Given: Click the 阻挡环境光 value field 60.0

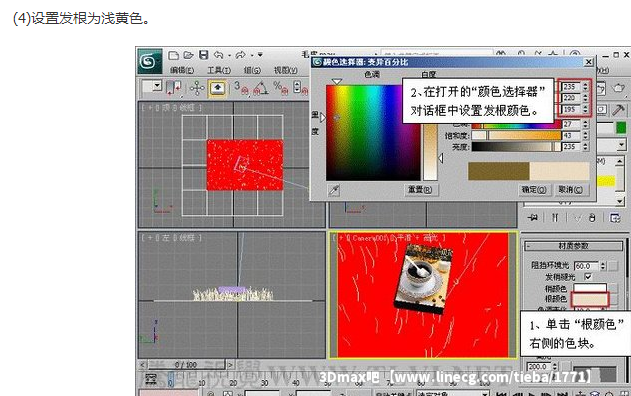Looking at the screenshot, I should [x=587, y=266].
